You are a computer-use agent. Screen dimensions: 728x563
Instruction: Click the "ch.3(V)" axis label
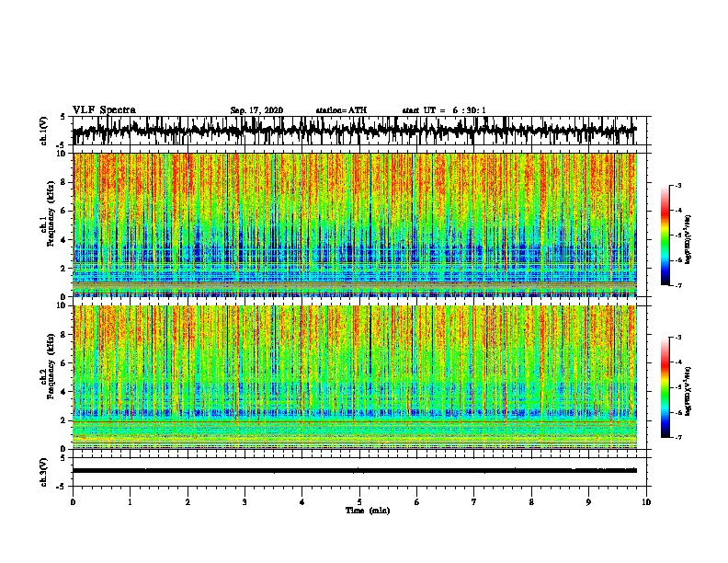click(43, 472)
